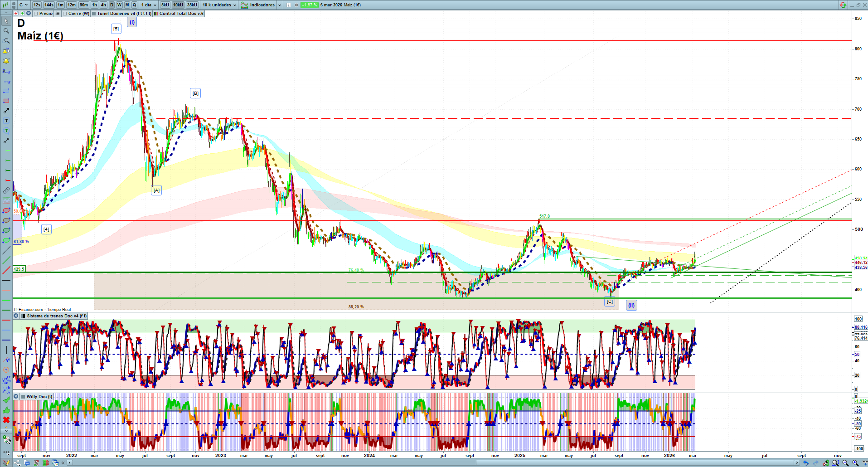Switch to the weekly W timeframe
The image size is (868, 467).
click(119, 5)
